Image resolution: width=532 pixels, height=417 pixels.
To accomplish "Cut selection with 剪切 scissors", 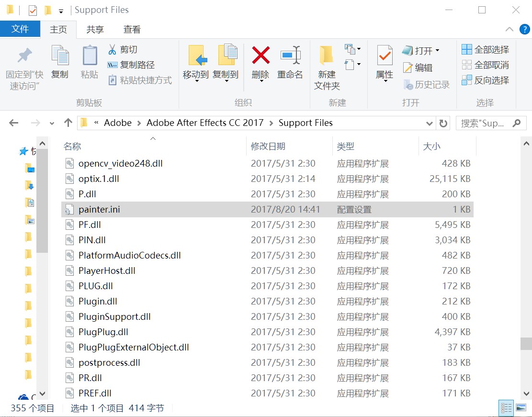I will tap(123, 49).
